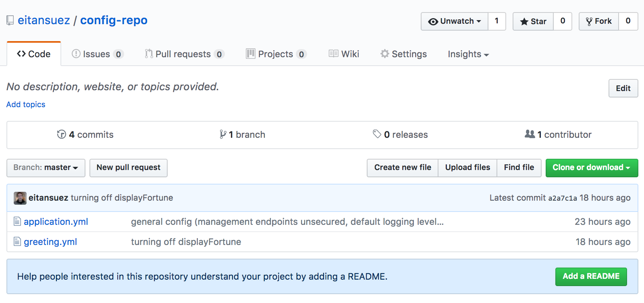This screenshot has height=303, width=644.
Task: Click the Issues exclamation circle icon
Action: click(x=76, y=54)
